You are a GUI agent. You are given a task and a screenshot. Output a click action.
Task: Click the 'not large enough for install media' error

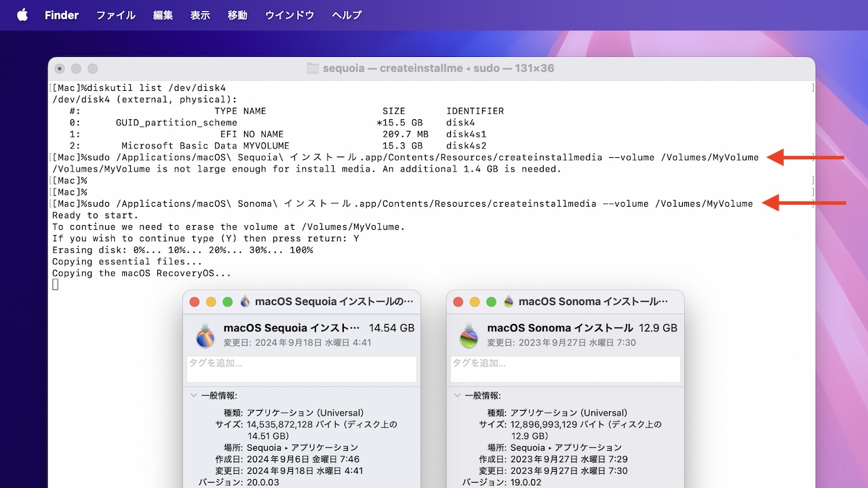point(307,169)
